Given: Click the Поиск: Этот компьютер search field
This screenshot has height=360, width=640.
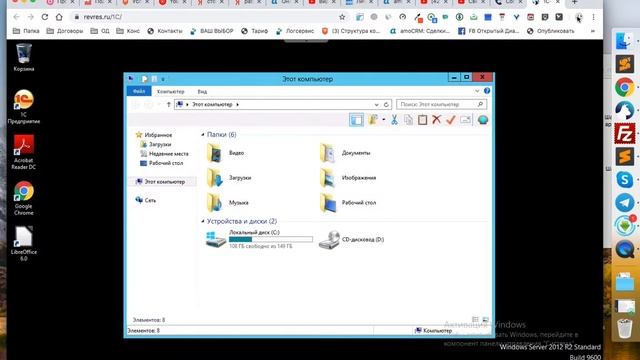Looking at the screenshot, I should click(x=441, y=104).
